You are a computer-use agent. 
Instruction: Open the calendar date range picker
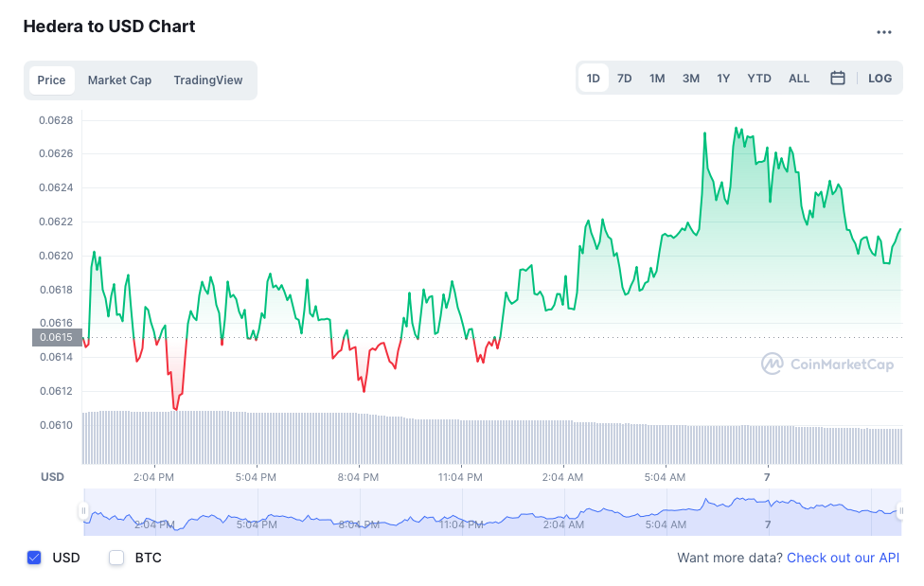click(837, 78)
